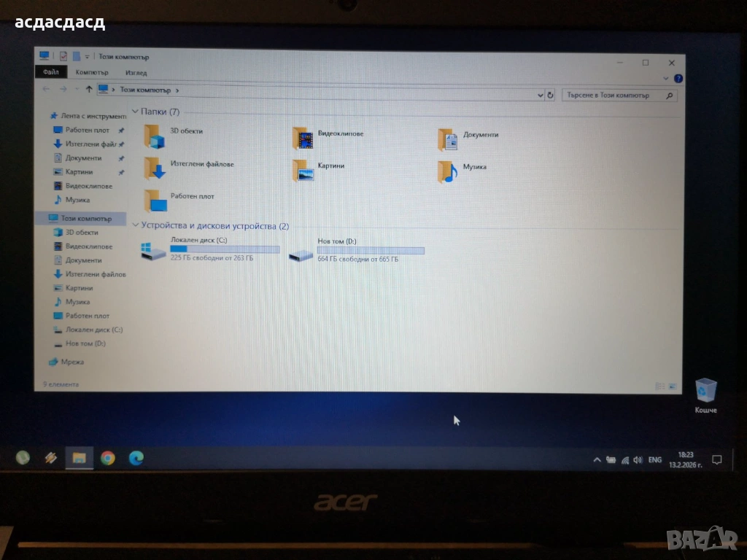Collapse the Папки (7) section
The height and width of the screenshot is (560, 747).
(135, 112)
